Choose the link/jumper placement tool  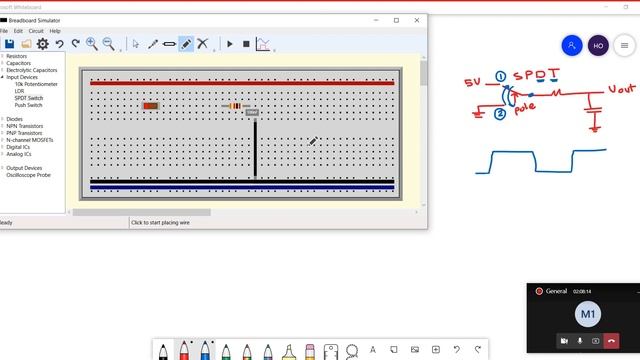pos(169,44)
